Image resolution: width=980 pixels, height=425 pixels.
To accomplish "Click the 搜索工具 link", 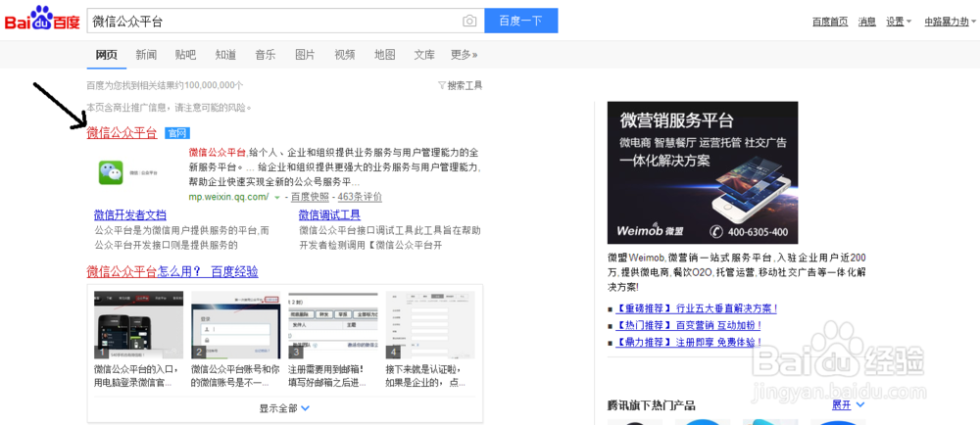I will tap(465, 85).
